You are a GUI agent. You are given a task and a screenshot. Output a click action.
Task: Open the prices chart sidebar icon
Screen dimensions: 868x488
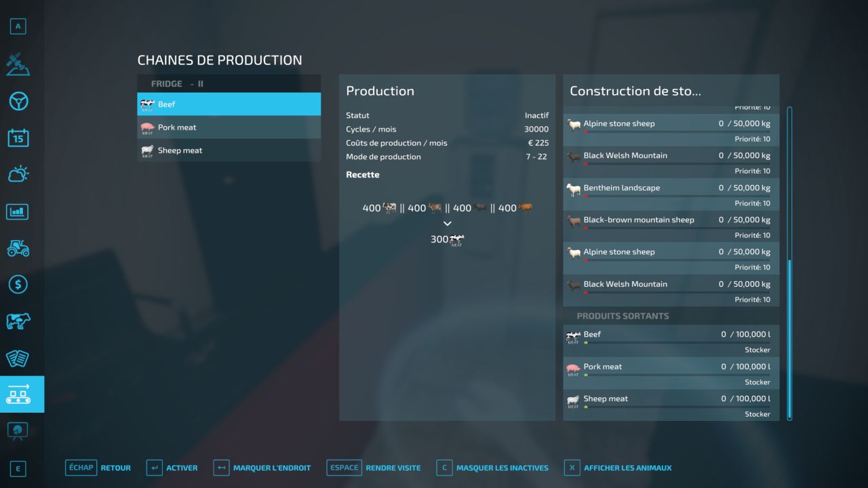point(18,211)
